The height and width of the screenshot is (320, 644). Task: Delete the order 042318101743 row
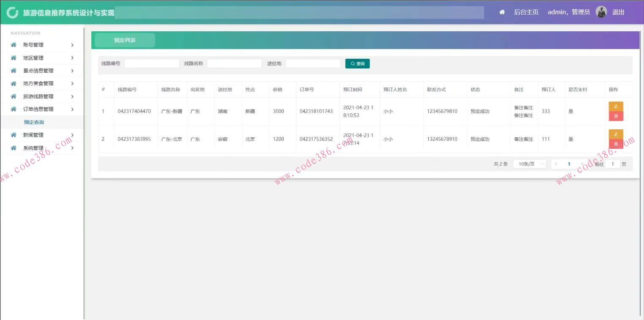click(x=616, y=116)
